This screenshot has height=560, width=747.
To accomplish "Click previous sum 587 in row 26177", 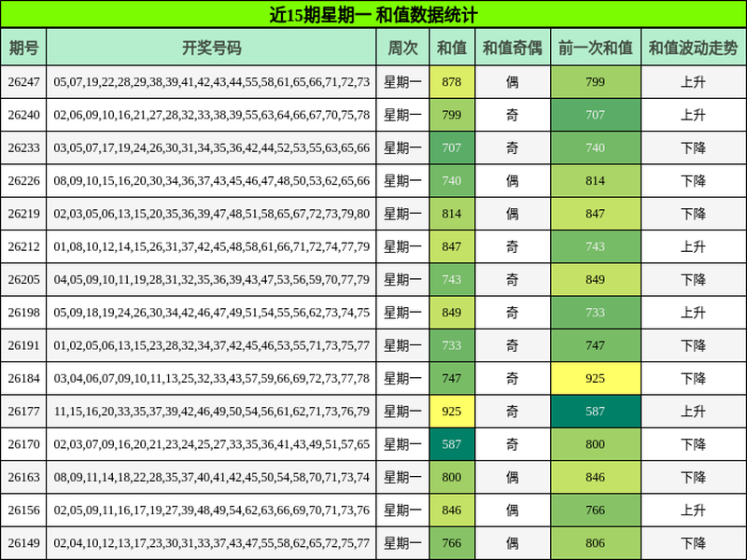I will (x=596, y=411).
